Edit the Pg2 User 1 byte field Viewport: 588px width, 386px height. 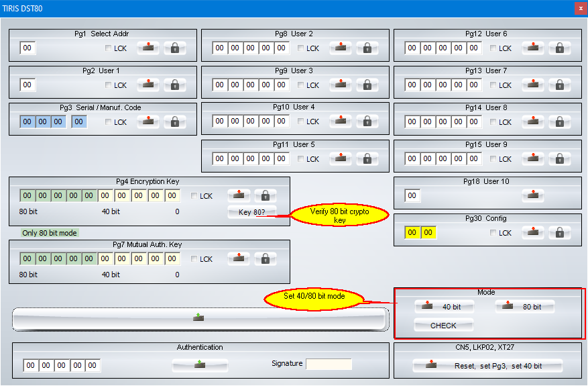coord(27,85)
